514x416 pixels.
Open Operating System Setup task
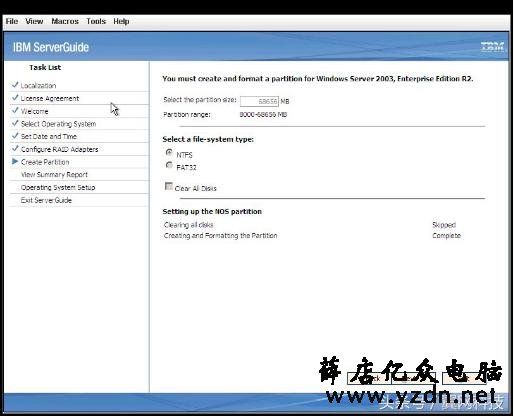point(58,187)
